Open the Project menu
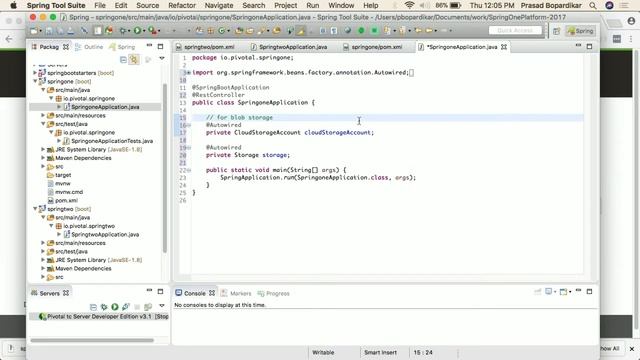 coord(285,5)
